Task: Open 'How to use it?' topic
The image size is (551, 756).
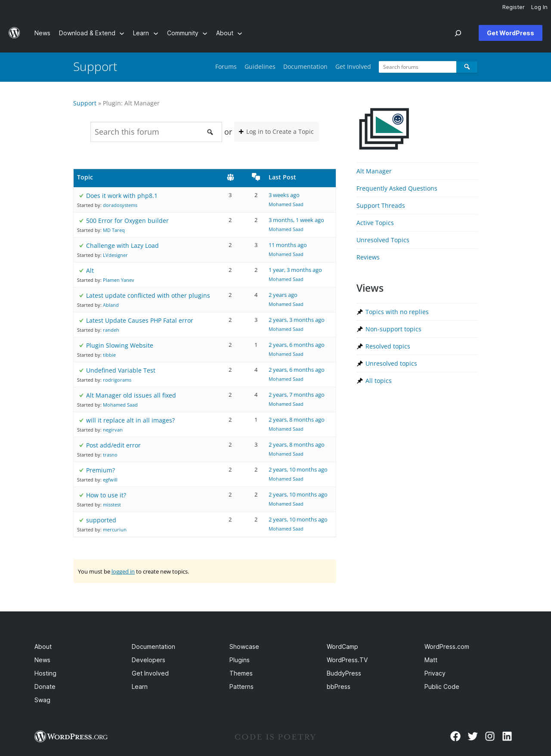Action: 106,495
